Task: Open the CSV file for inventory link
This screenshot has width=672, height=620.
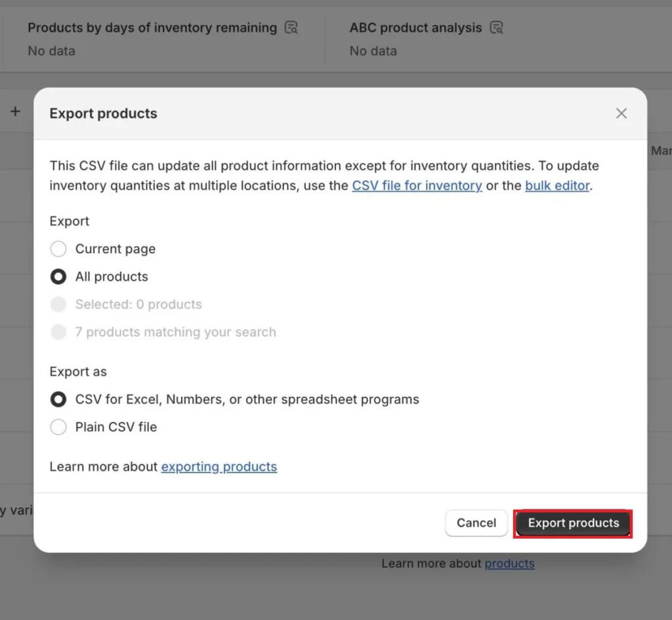Action: 417,186
